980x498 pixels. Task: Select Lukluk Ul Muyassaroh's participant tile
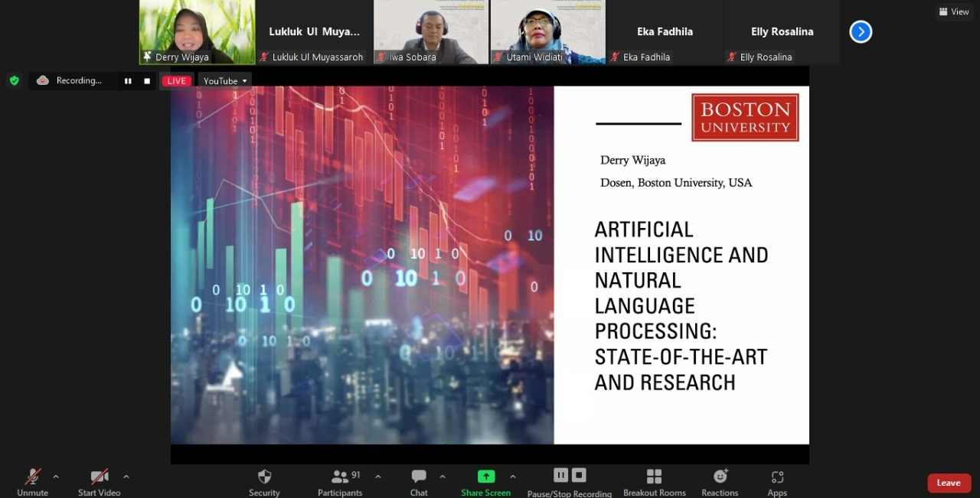(x=314, y=31)
